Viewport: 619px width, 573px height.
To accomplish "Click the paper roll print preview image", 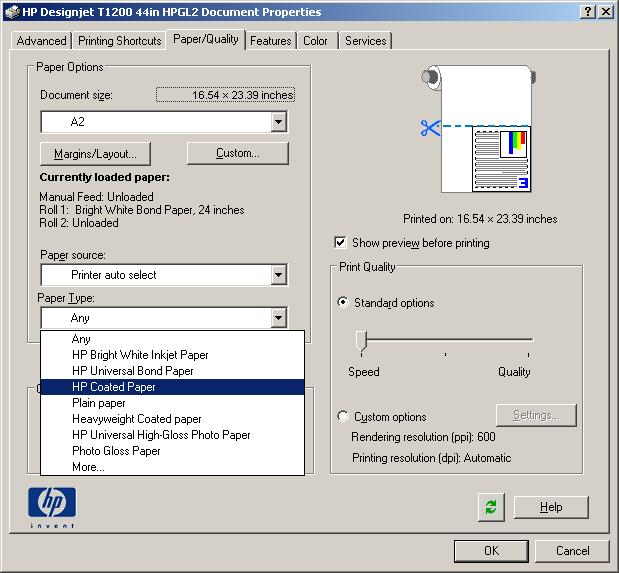I will click(478, 129).
